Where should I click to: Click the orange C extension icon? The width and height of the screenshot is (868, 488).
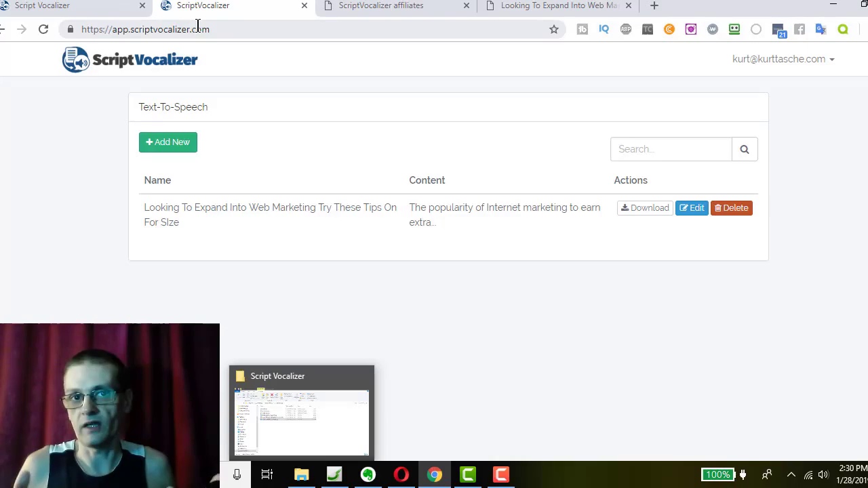669,29
